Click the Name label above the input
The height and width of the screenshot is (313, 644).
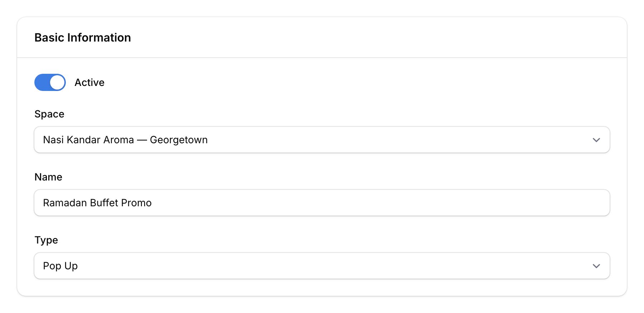pos(48,177)
